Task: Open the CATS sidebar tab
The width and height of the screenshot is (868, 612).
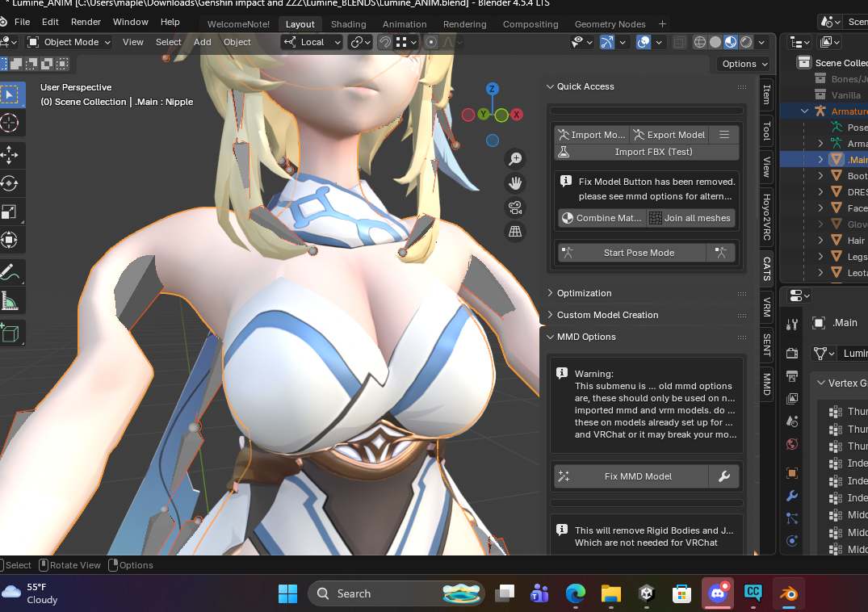Action: pyautogui.click(x=767, y=268)
